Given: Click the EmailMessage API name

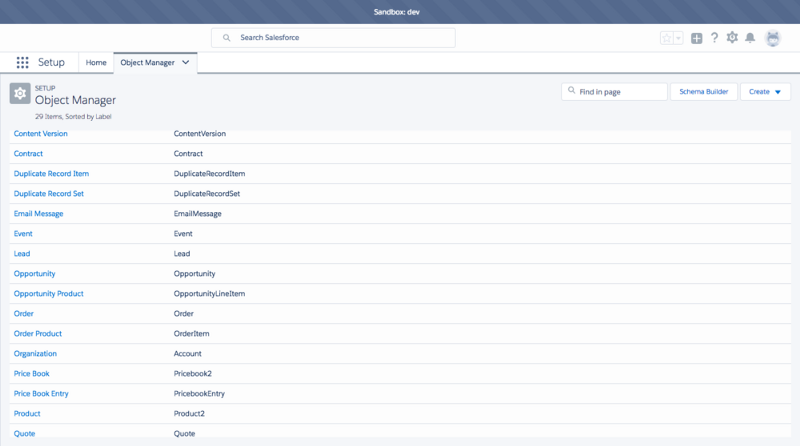Looking at the screenshot, I should [197, 213].
